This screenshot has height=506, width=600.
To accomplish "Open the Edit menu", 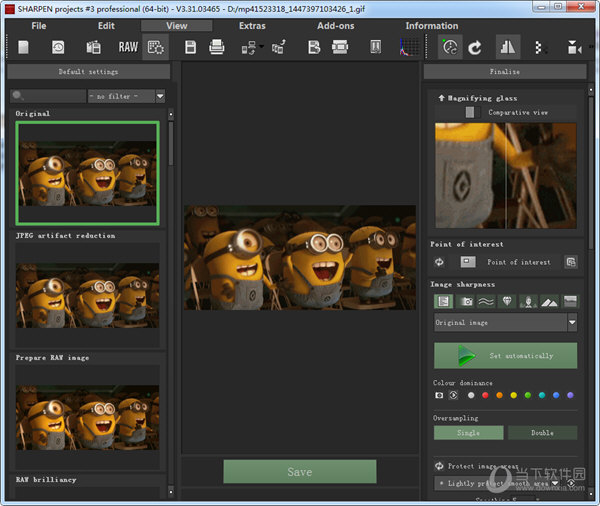I will 106,26.
